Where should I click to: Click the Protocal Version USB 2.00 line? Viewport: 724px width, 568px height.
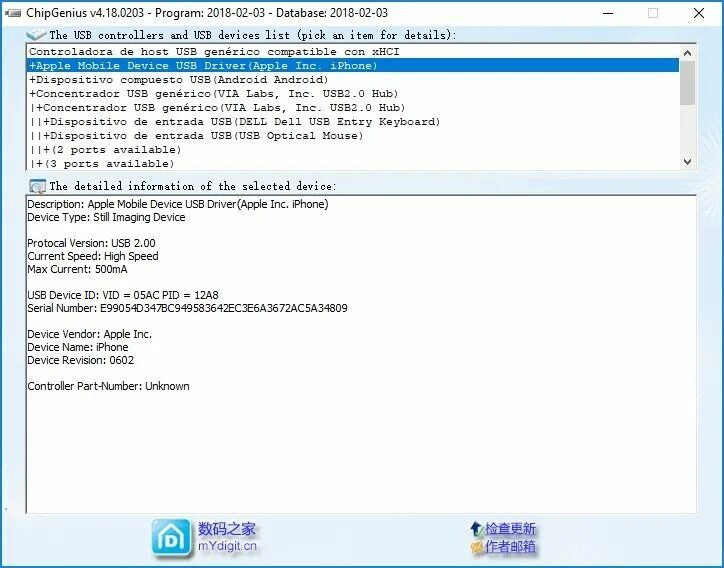[x=91, y=243]
